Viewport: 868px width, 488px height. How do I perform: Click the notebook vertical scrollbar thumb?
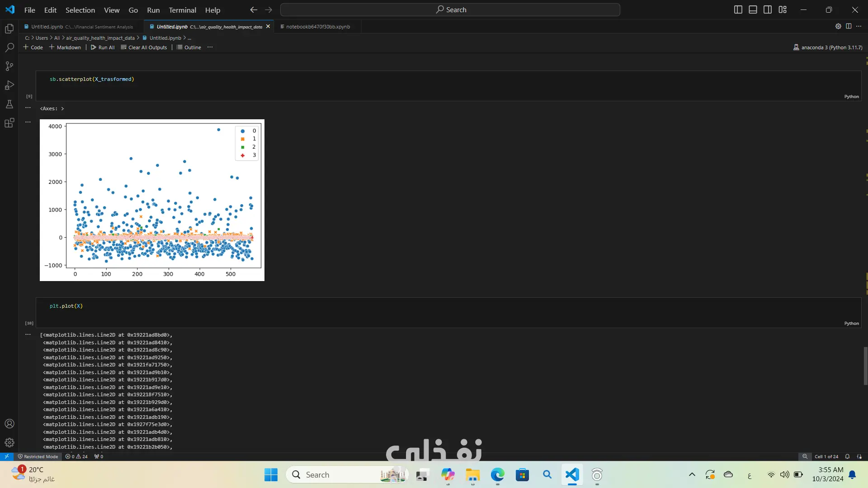[x=865, y=366]
